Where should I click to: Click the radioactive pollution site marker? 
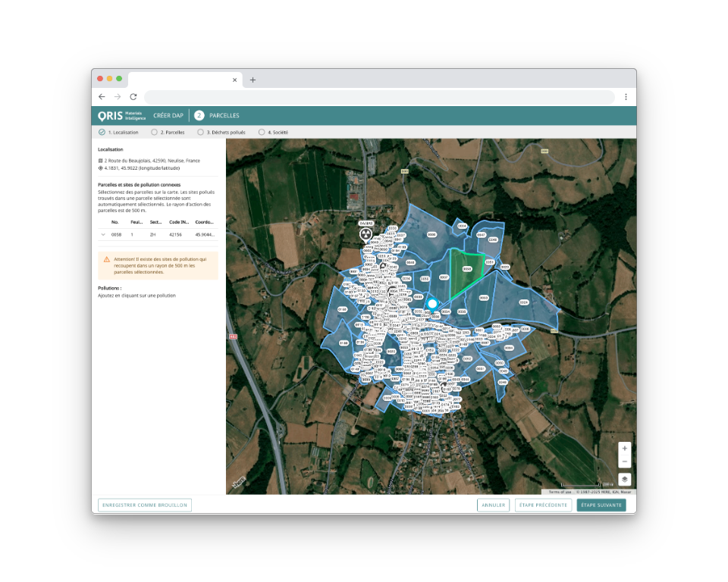click(x=366, y=234)
